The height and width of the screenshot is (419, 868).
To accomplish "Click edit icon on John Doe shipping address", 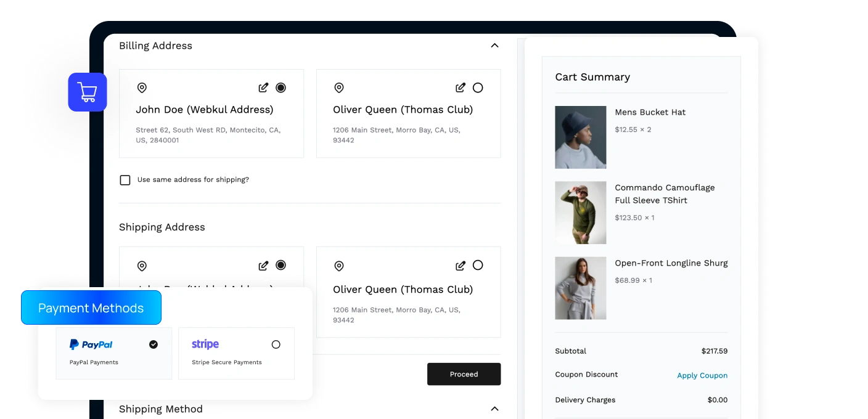I will coord(263,266).
